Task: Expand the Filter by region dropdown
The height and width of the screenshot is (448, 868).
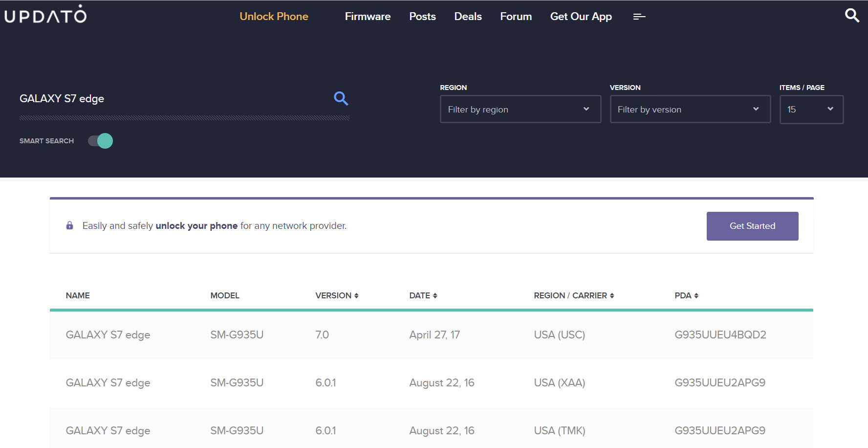Action: (520, 109)
